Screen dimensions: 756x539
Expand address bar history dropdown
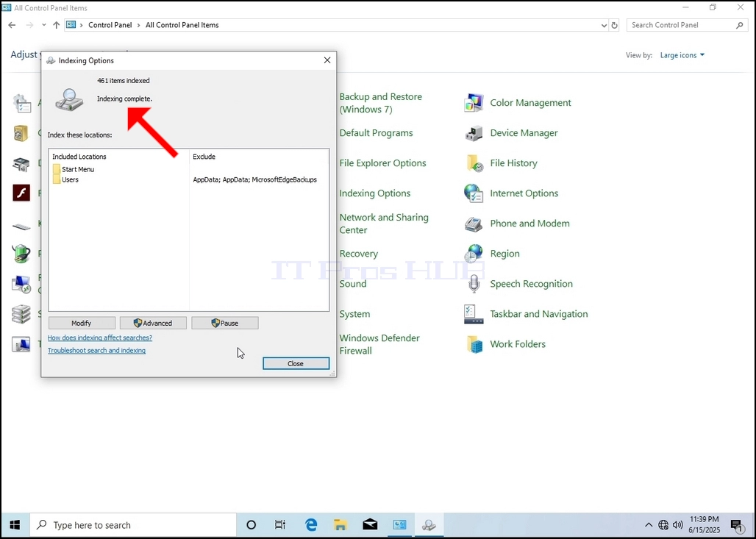coord(604,26)
